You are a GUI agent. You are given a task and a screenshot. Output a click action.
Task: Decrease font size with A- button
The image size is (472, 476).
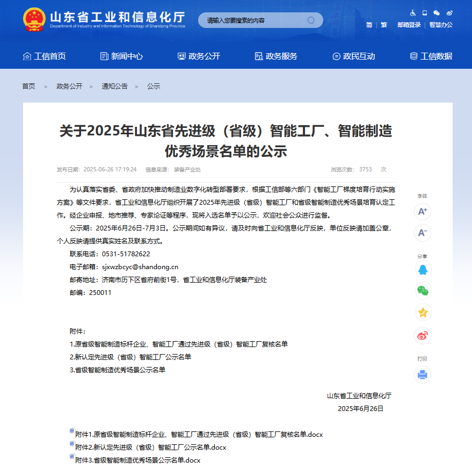(x=423, y=233)
